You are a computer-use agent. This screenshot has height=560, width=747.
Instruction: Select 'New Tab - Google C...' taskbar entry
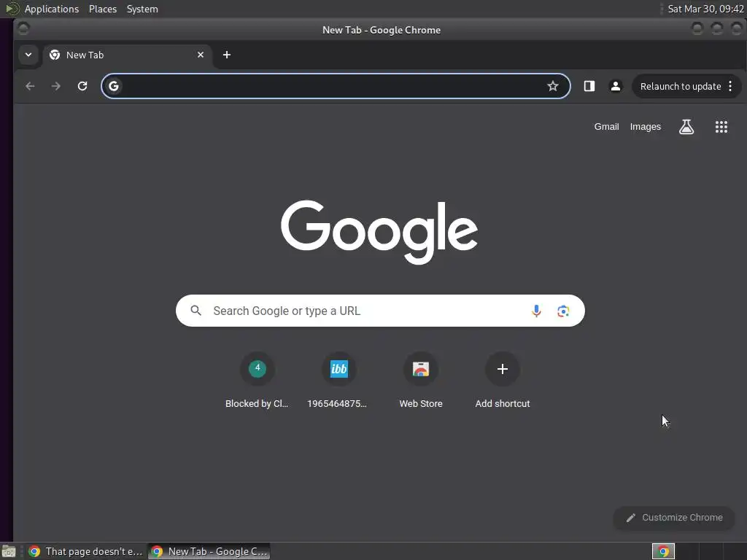(x=209, y=551)
